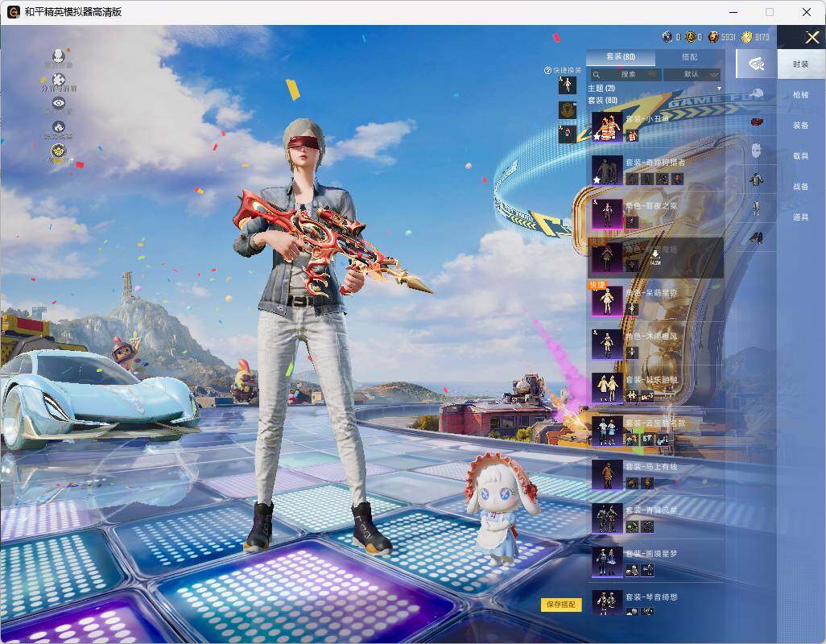Viewport: 826px width, 644px height.
Task: Expand the 主题 (21) section arrow
Action: coord(719,89)
